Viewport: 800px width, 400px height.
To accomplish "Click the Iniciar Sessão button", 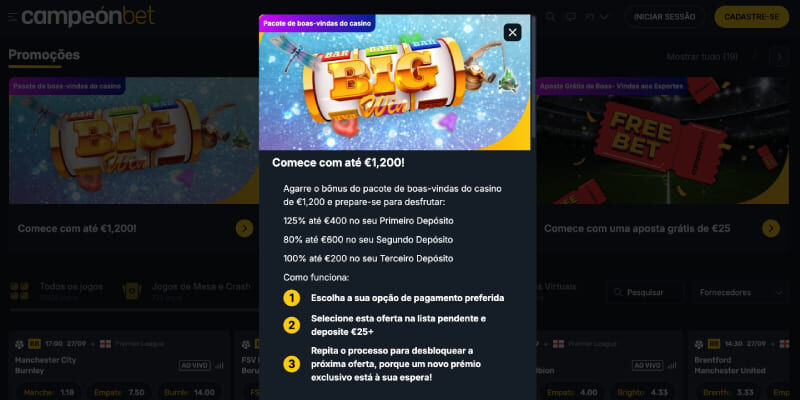I will pos(664,17).
